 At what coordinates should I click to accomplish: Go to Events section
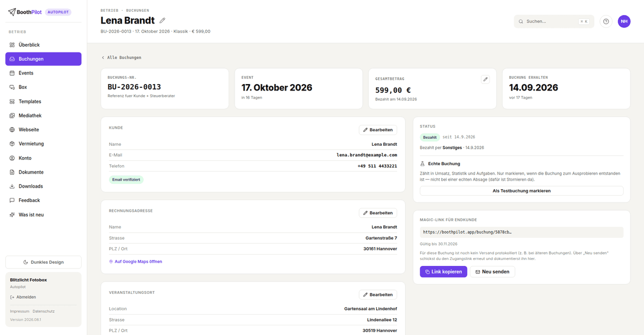43,73
